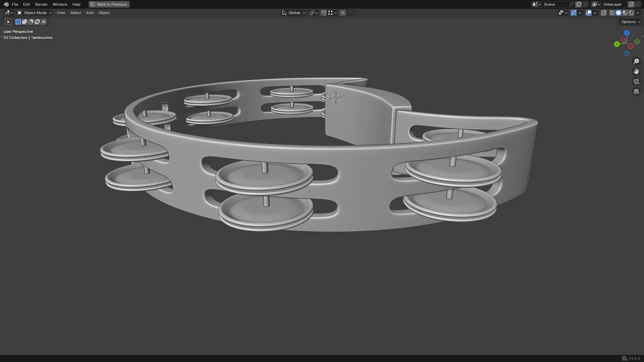The image size is (644, 362).
Task: Toggle viewport overlays
Action: coord(589,13)
